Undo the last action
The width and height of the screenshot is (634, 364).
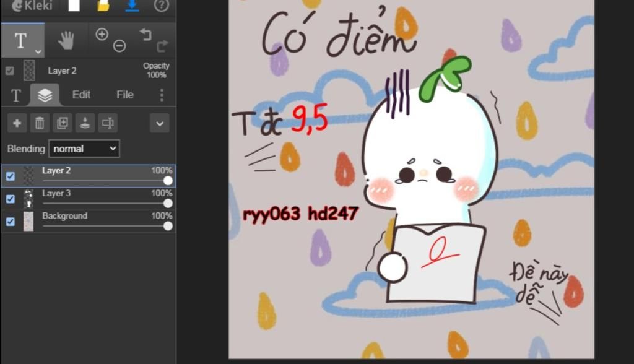click(145, 35)
